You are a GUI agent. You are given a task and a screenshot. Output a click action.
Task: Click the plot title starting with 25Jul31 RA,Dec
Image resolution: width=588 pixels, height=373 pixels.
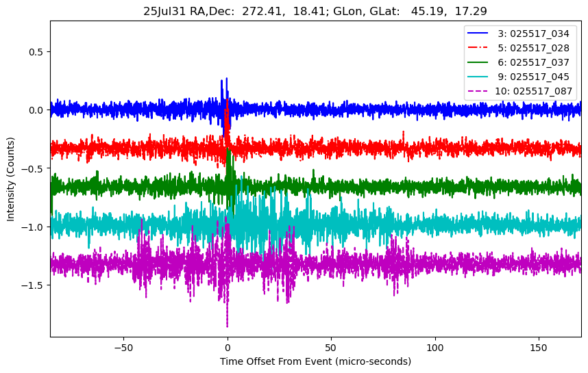315,11
